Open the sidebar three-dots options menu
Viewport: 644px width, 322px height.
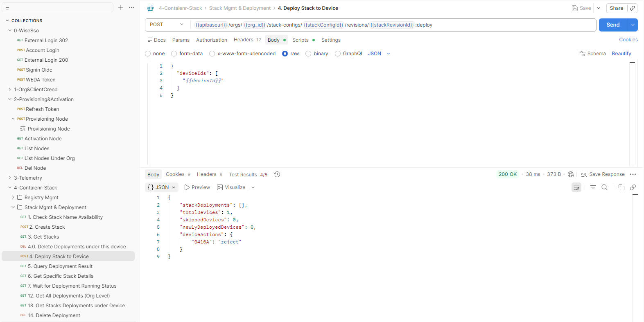(x=131, y=7)
